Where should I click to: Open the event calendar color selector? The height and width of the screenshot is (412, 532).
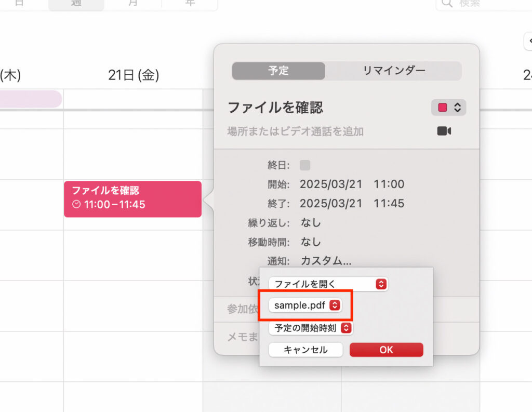click(x=448, y=107)
